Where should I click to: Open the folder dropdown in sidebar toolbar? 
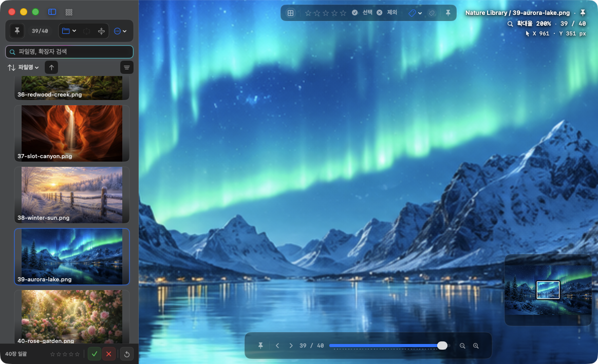click(x=69, y=31)
